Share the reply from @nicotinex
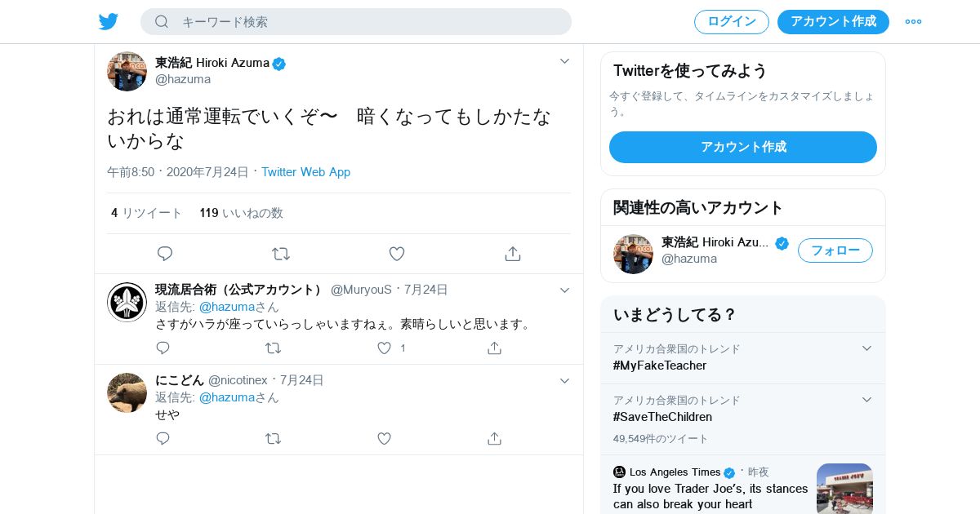The width and height of the screenshot is (980, 514). point(494,438)
